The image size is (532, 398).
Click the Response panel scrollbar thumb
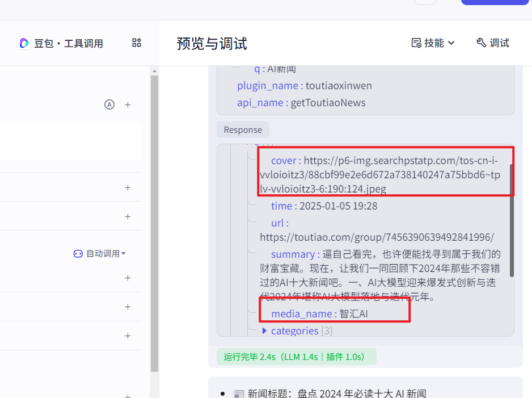point(512,220)
